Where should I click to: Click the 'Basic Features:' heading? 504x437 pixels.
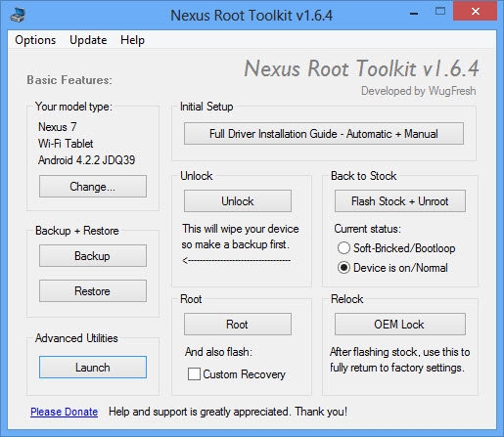click(69, 80)
